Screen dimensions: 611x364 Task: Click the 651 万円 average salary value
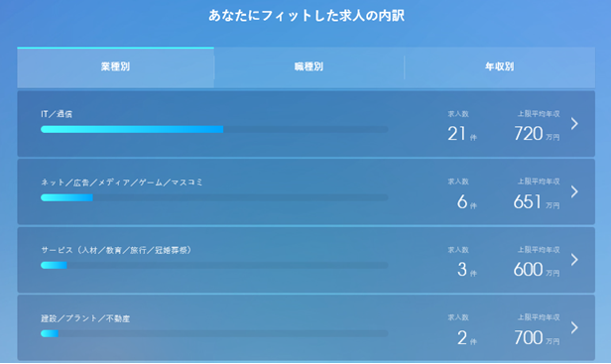point(537,202)
